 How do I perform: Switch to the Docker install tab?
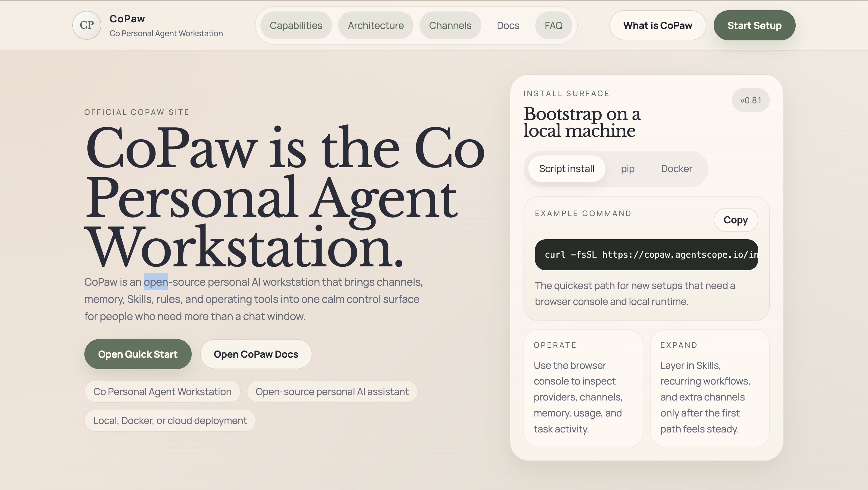point(676,168)
